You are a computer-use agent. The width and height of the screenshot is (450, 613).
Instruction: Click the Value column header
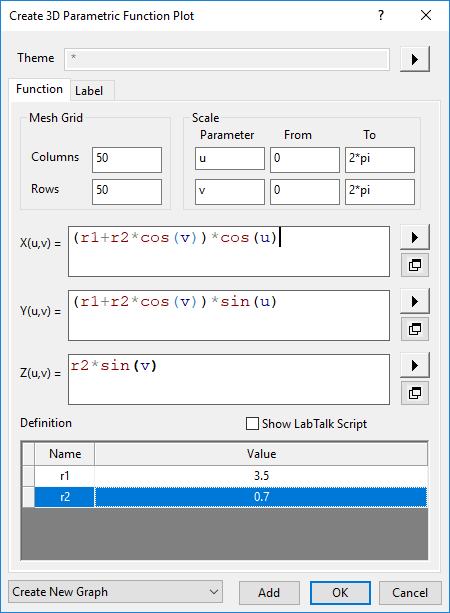coord(261,454)
